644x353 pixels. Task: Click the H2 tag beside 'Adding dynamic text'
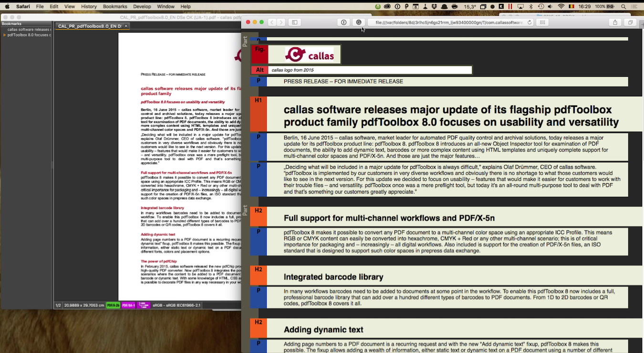259,328
